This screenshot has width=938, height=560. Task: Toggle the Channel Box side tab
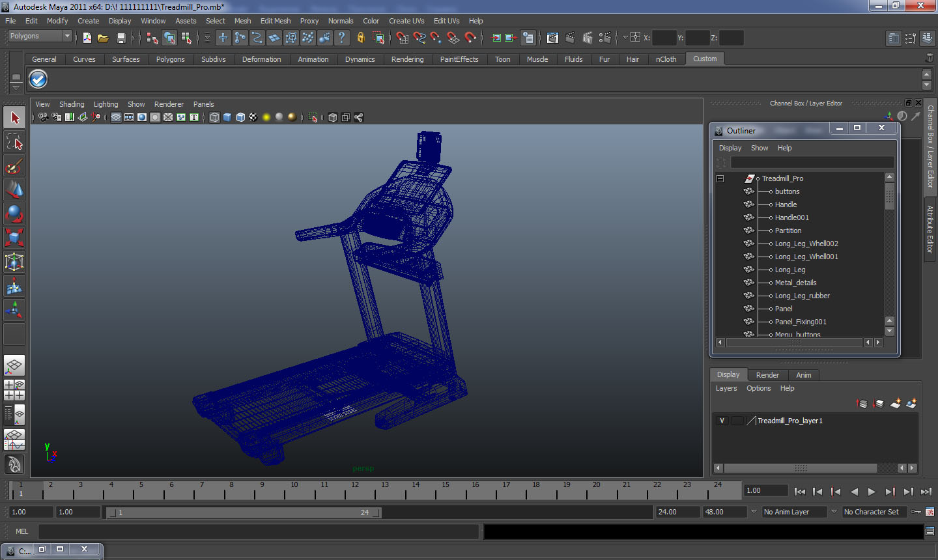pyautogui.click(x=930, y=147)
